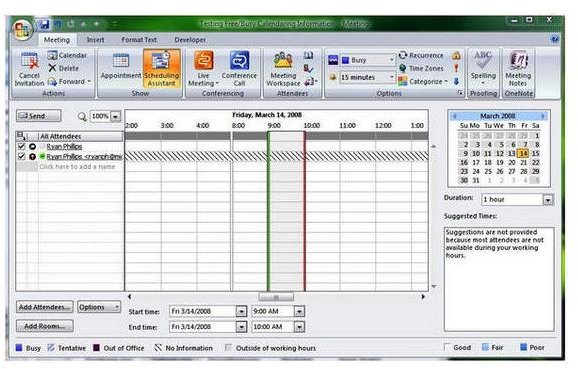
Task: Click the green meeting start marker line
Action: [x=269, y=211]
